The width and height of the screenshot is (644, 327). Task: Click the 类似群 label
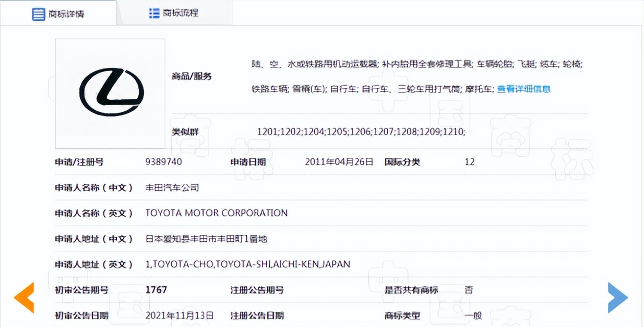tap(185, 132)
